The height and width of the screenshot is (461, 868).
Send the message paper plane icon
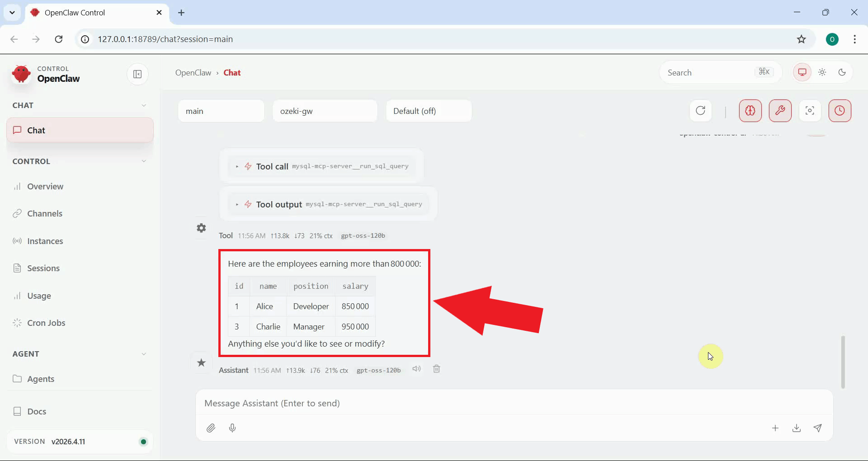(818, 428)
